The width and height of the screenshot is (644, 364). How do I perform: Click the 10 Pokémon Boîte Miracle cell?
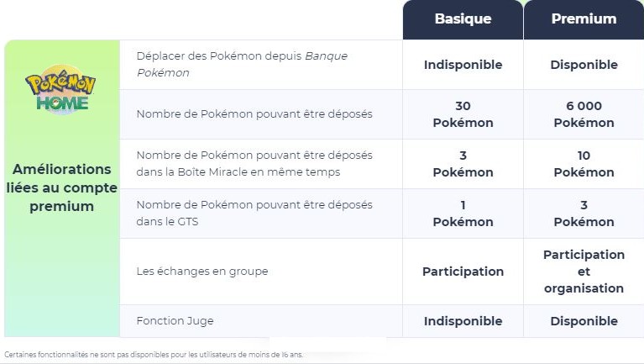coord(584,164)
